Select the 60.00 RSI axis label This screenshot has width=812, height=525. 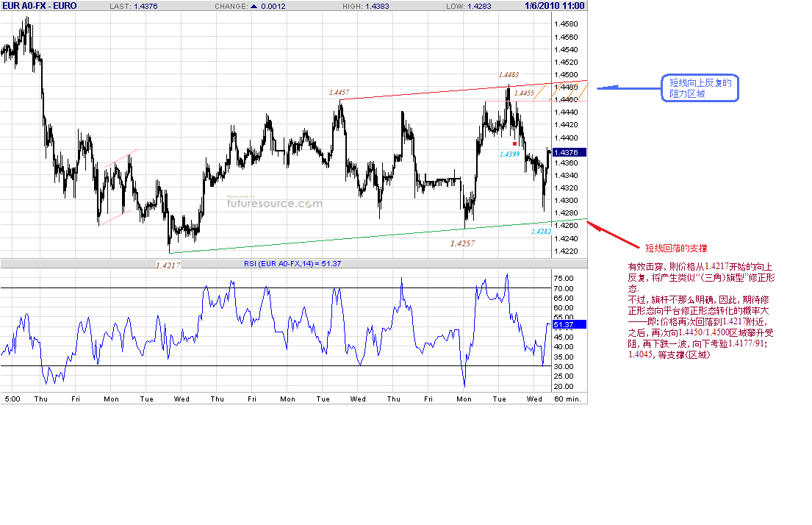(564, 307)
